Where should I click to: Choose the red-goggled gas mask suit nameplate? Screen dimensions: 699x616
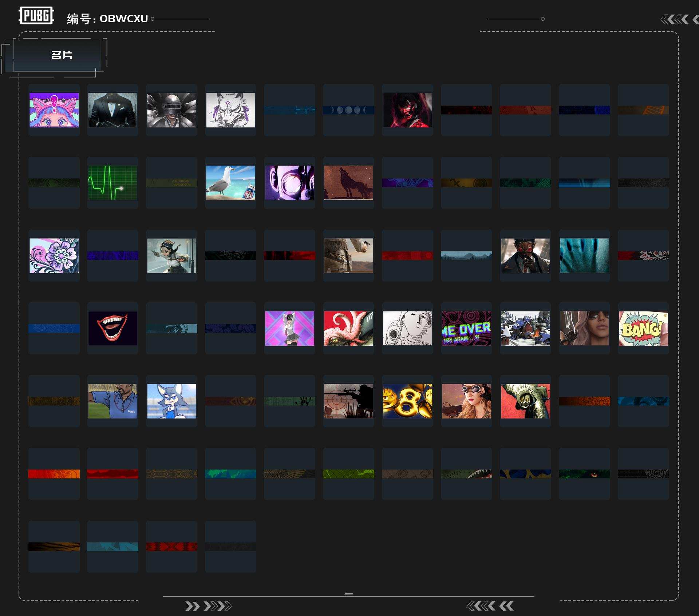[x=525, y=255]
